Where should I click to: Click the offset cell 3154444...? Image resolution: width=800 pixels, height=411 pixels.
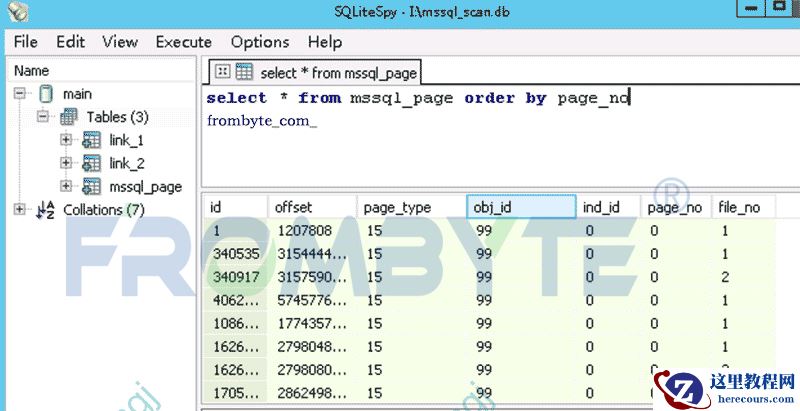pyautogui.click(x=312, y=254)
